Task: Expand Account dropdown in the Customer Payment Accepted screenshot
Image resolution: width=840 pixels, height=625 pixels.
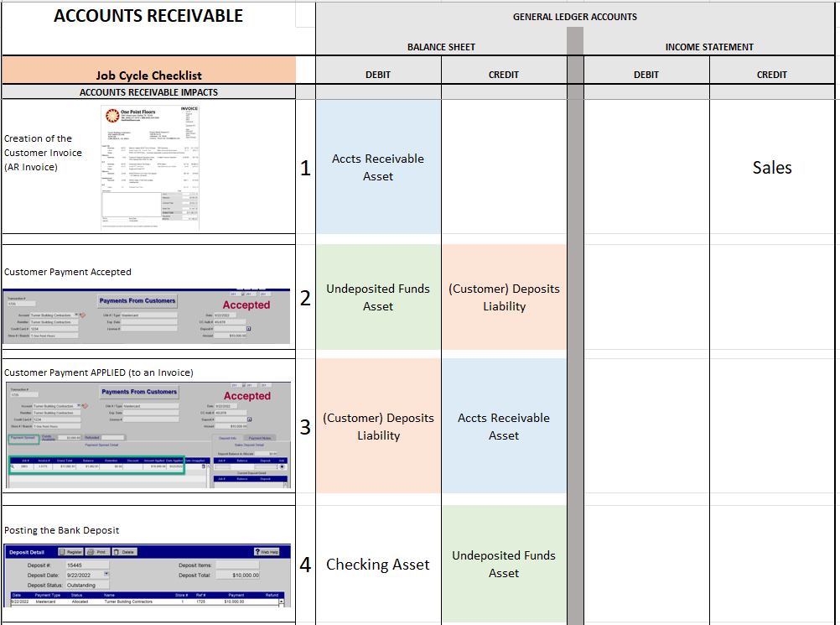Action: coord(76,315)
